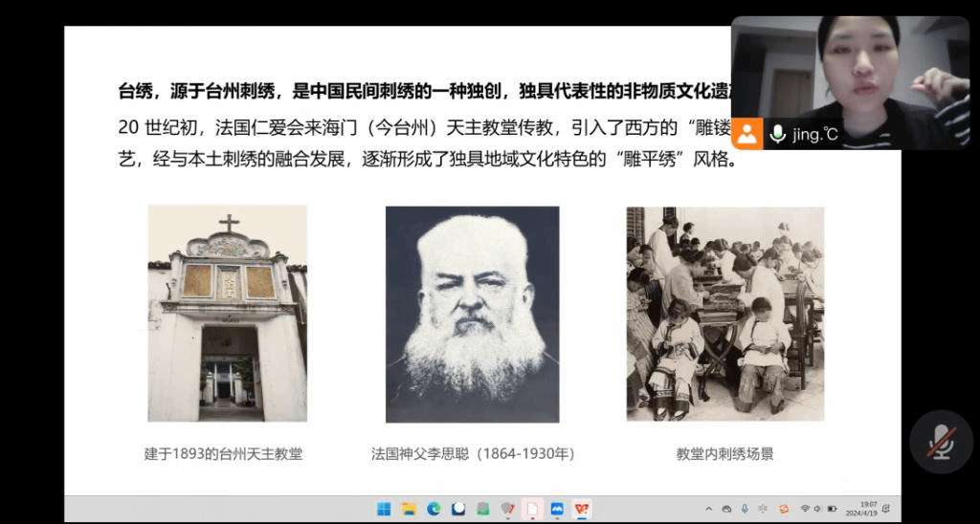Open File Explorer from the taskbar
The height and width of the screenshot is (524, 980).
pyautogui.click(x=409, y=509)
